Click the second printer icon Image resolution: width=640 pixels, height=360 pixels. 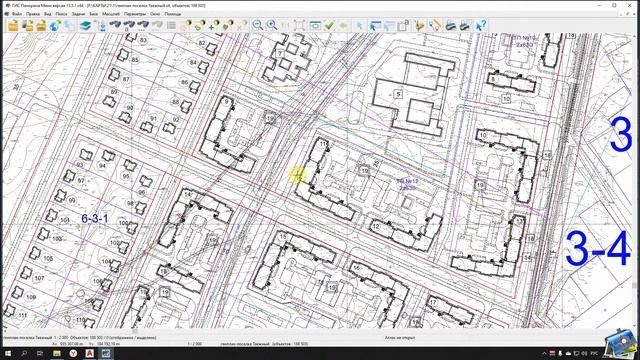[x=465, y=26]
